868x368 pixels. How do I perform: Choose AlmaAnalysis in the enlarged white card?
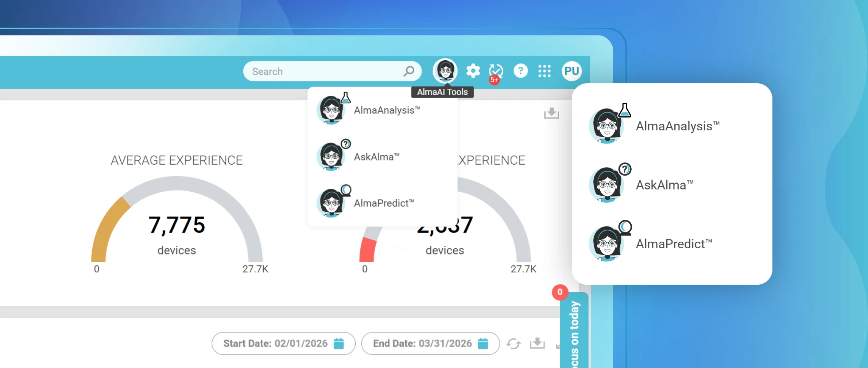point(672,126)
